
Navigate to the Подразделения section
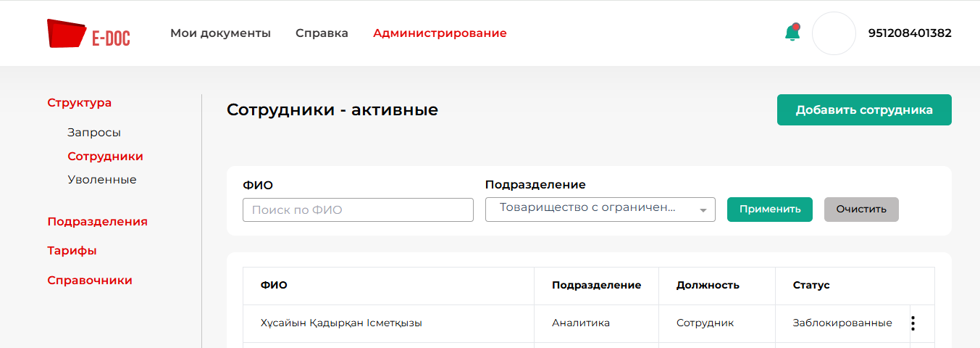click(97, 222)
